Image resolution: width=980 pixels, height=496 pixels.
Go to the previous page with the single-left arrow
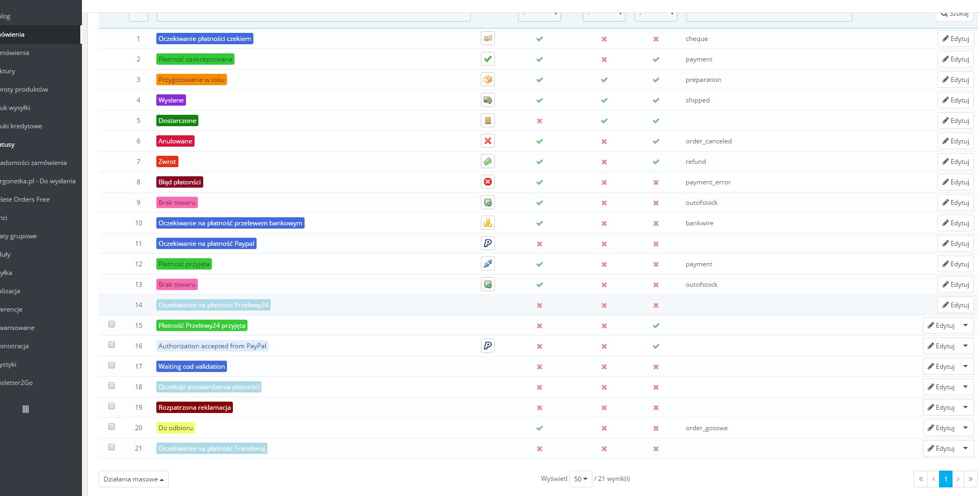coord(933,479)
